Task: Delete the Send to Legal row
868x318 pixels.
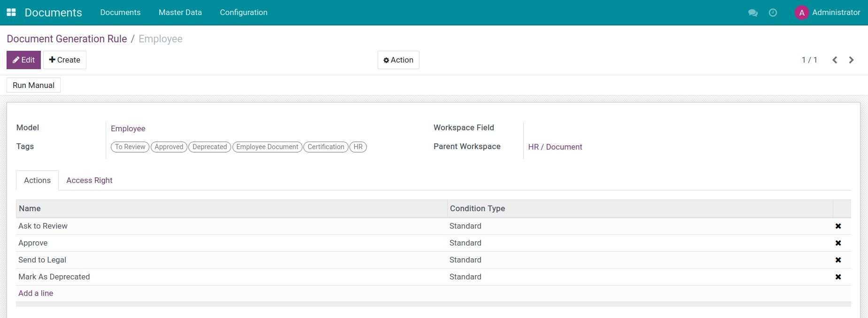Action: (x=838, y=260)
